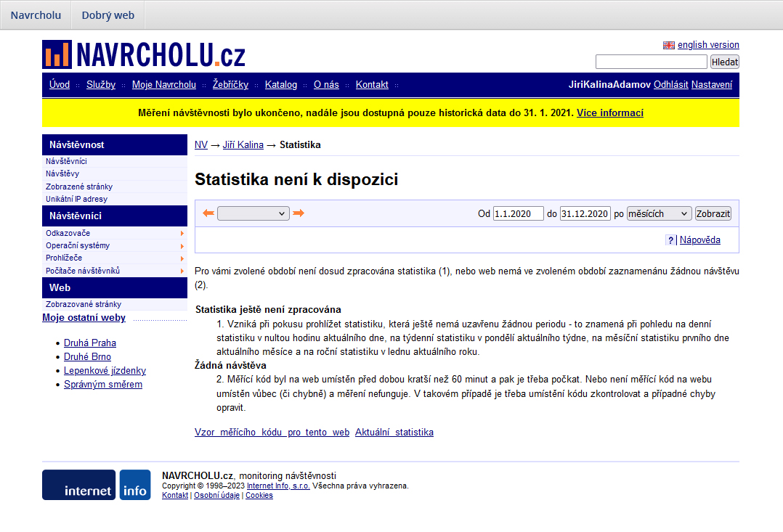
Task: Expand the Prohlížeče submenu arrow
Action: [x=182, y=258]
